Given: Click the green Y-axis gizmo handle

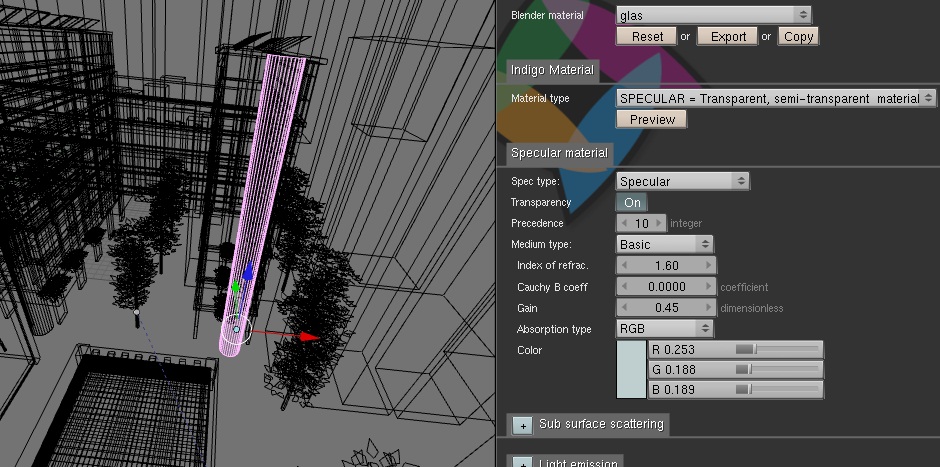Looking at the screenshot, I should [x=236, y=288].
